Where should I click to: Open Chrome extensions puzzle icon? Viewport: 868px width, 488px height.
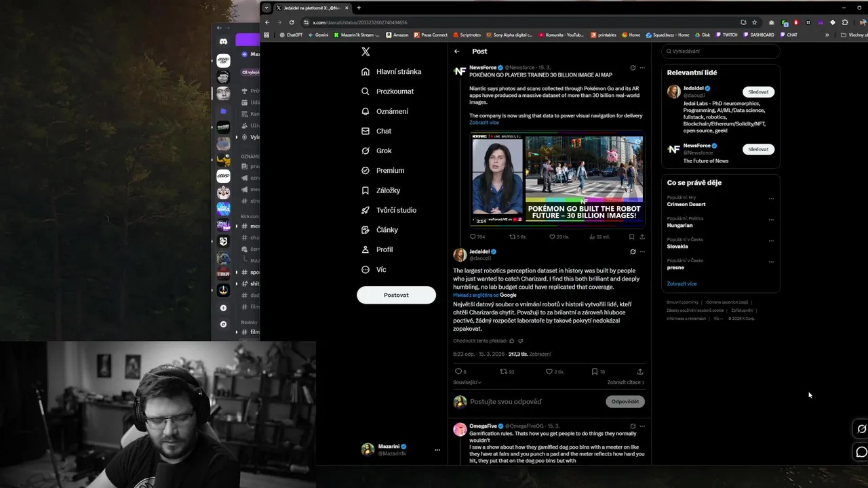pos(844,22)
